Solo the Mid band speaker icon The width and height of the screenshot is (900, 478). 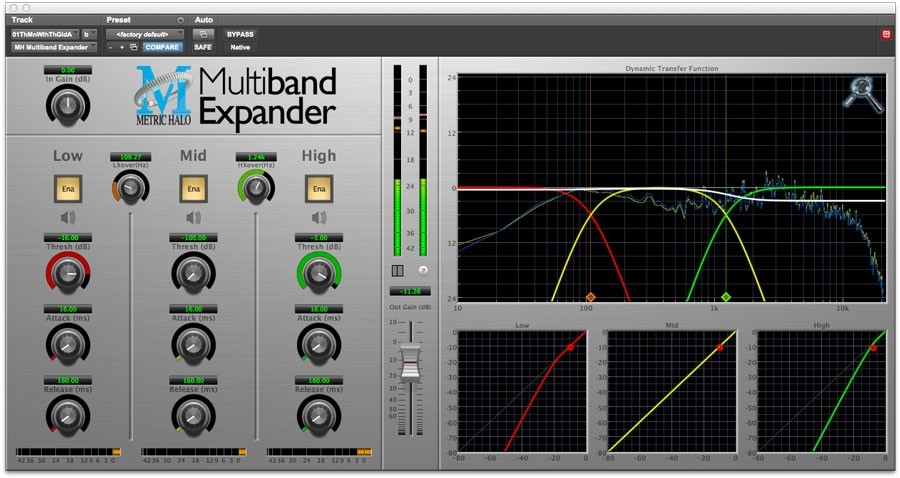[x=193, y=217]
